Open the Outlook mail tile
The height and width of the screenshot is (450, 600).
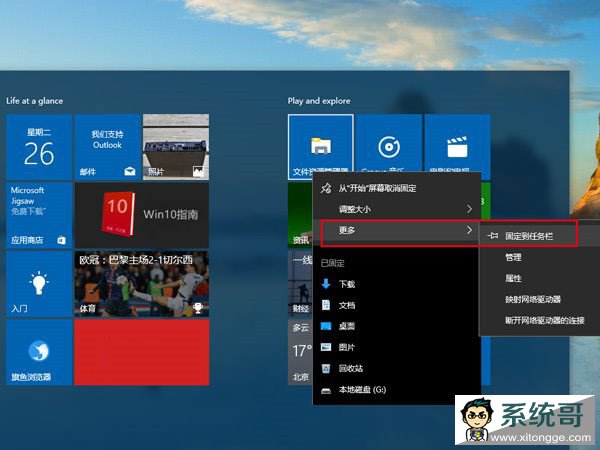pyautogui.click(x=108, y=147)
